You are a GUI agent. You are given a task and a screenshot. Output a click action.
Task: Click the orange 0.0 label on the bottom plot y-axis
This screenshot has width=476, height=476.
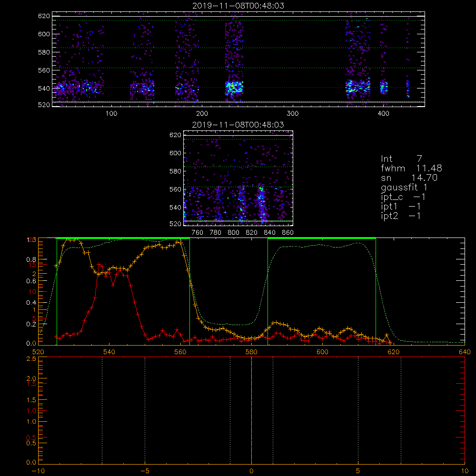coord(31,462)
